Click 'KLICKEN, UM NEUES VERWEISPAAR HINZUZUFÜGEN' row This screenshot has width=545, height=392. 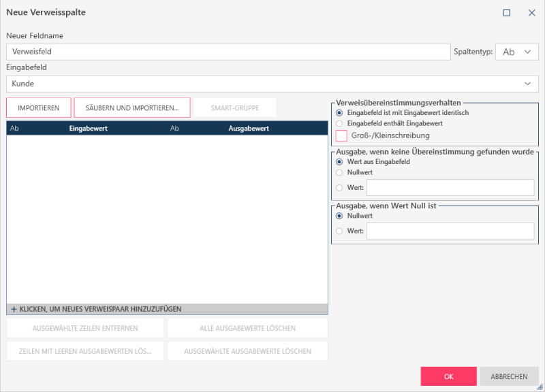pyautogui.click(x=167, y=309)
